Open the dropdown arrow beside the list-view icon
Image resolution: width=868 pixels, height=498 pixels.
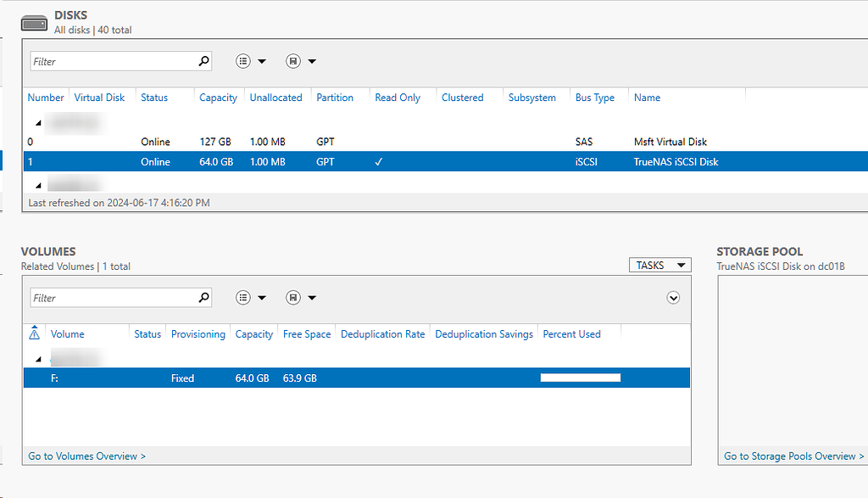tap(262, 61)
